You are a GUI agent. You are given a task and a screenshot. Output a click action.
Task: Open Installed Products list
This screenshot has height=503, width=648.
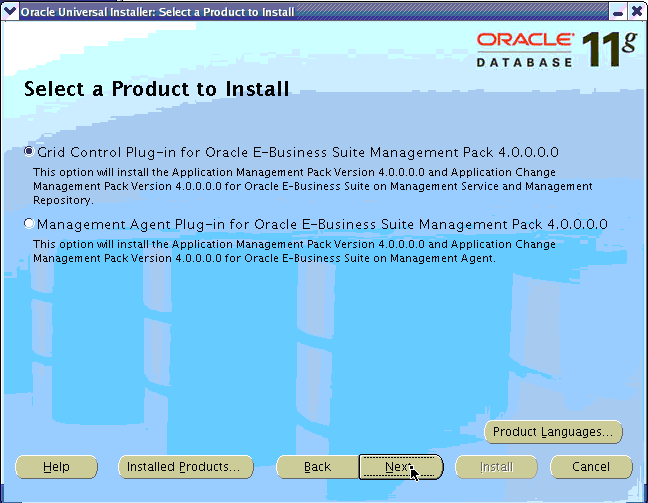click(186, 467)
